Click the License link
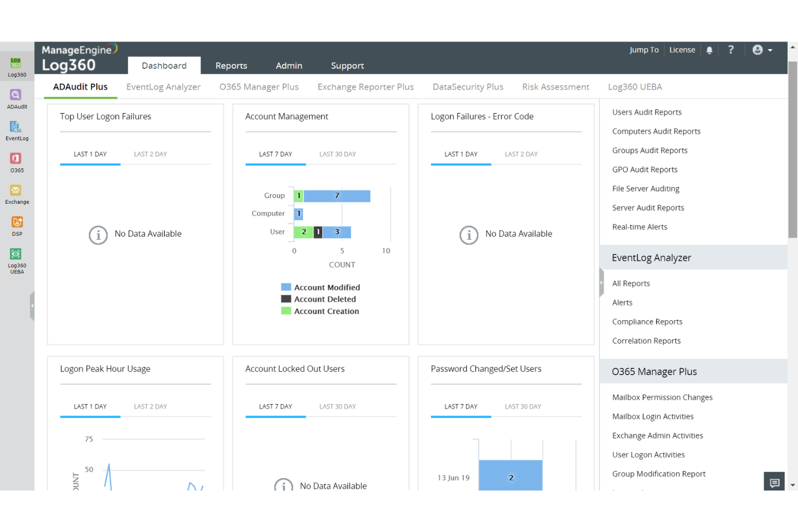 pyautogui.click(x=682, y=50)
